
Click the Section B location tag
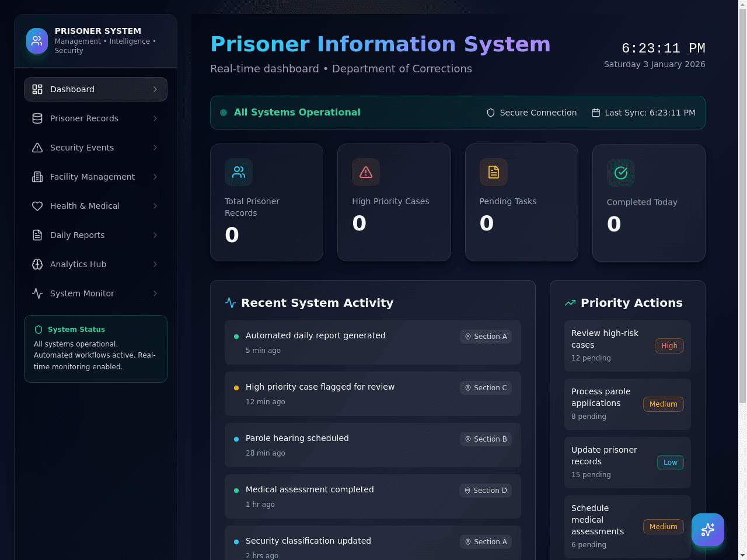pyautogui.click(x=486, y=439)
